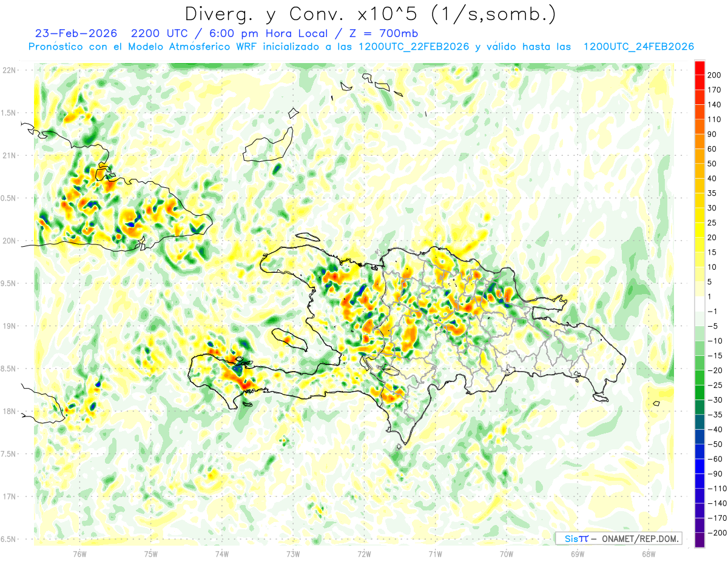Viewport: 728px width, 562px height.
Task: Click the "50" value on the color bar
Action: pyautogui.click(x=712, y=163)
